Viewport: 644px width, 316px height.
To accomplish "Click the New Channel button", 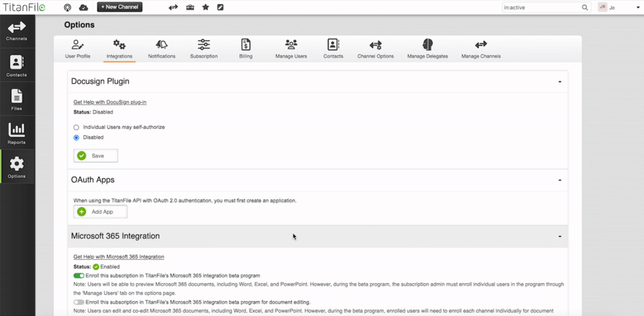I will coord(120,7).
